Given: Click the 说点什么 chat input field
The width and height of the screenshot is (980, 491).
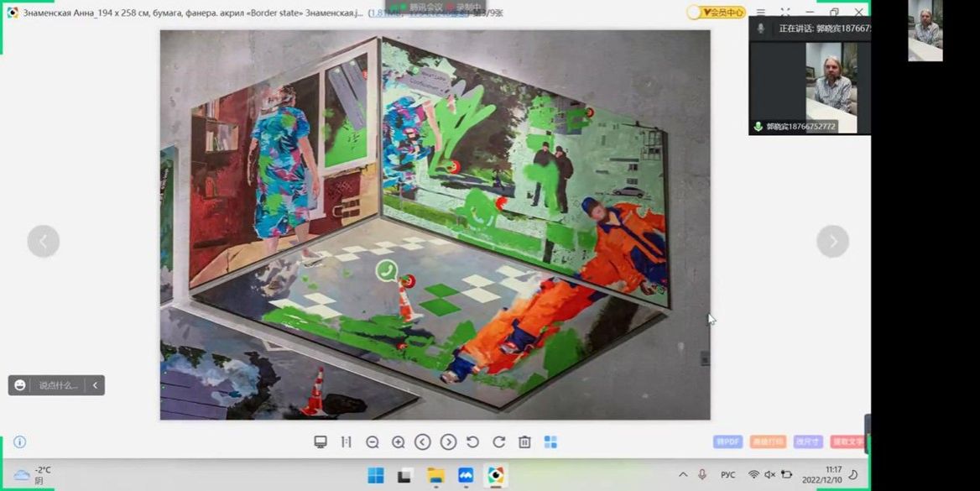Looking at the screenshot, I should pyautogui.click(x=58, y=385).
